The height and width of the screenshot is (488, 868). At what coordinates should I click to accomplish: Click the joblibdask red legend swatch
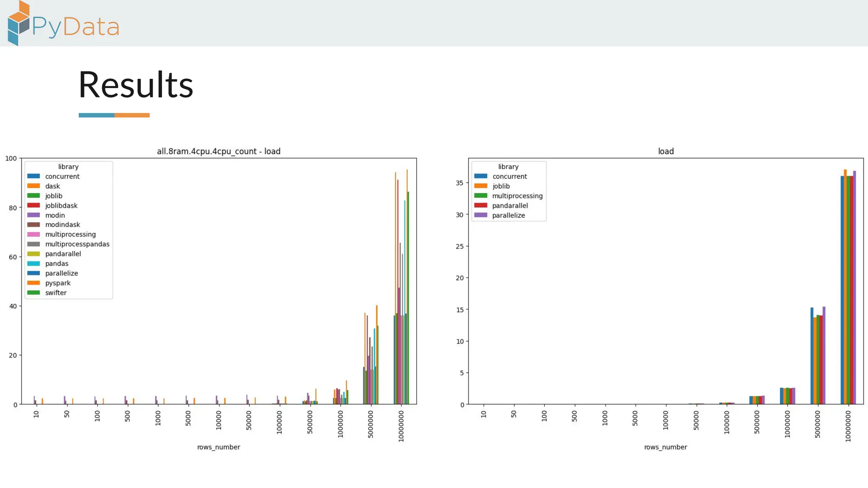point(33,205)
